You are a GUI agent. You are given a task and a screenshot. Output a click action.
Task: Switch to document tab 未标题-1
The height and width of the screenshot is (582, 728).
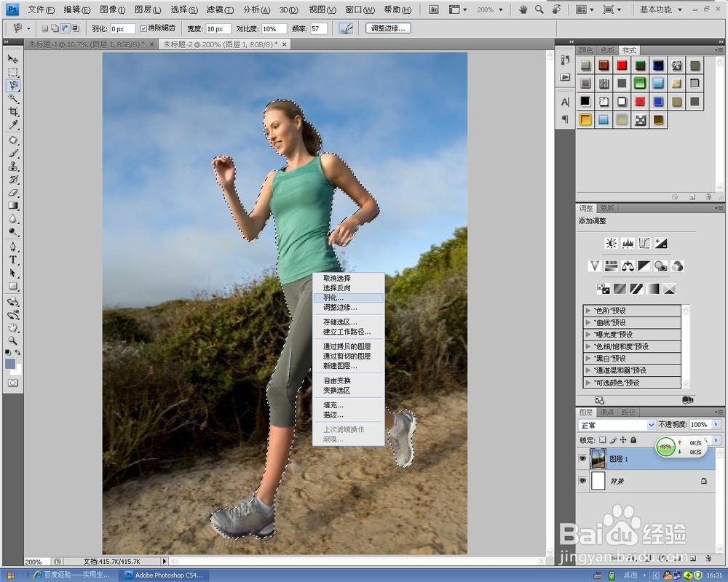(90, 44)
